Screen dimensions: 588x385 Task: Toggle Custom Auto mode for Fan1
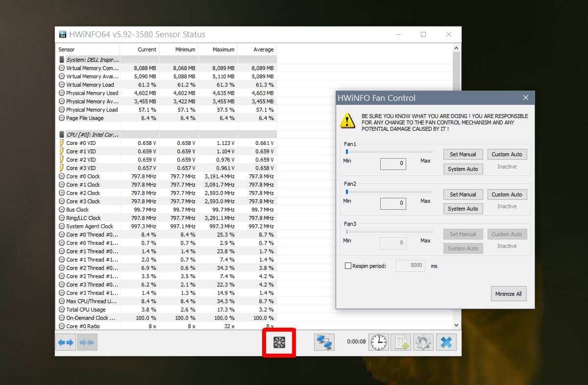click(x=507, y=154)
